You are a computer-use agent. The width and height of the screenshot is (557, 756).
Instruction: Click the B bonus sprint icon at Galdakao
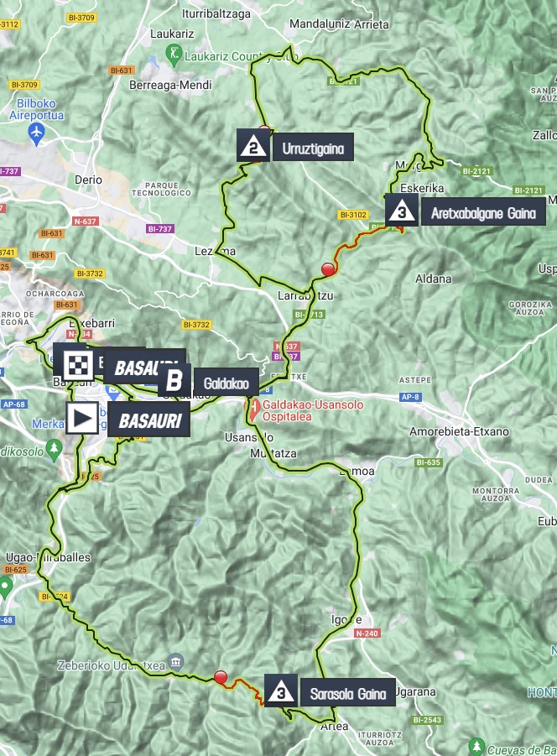174,381
